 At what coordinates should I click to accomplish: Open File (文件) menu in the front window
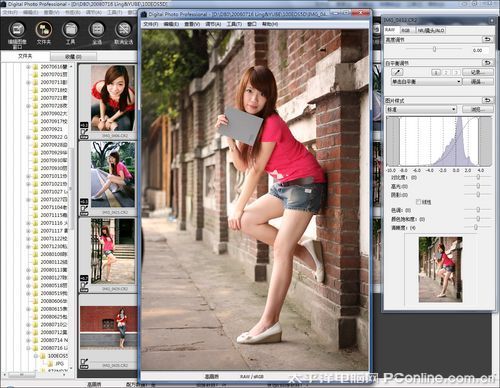point(151,24)
